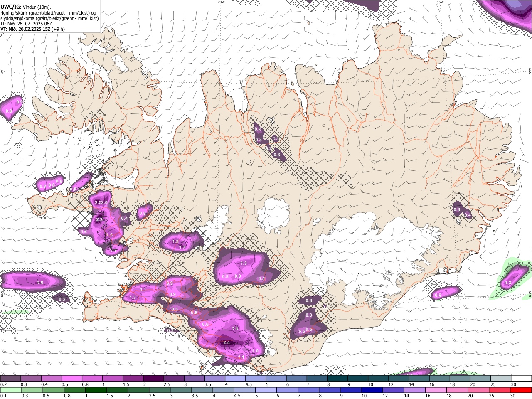
Task: Click the dark teal 8 swatch in upper legend
Action: coord(337,379)
